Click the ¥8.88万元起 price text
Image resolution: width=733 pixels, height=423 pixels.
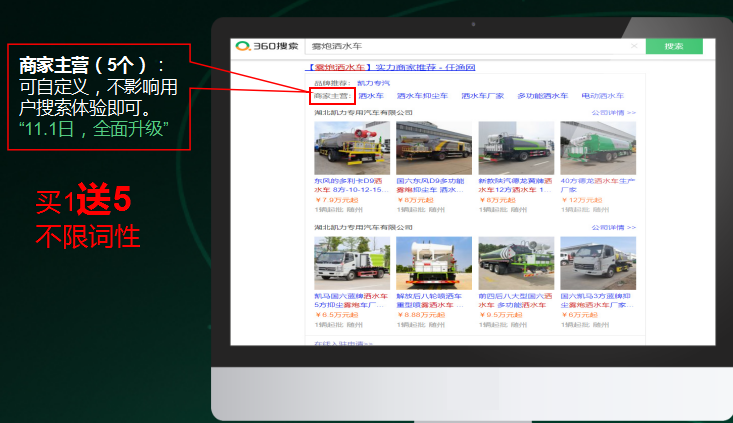point(421,315)
